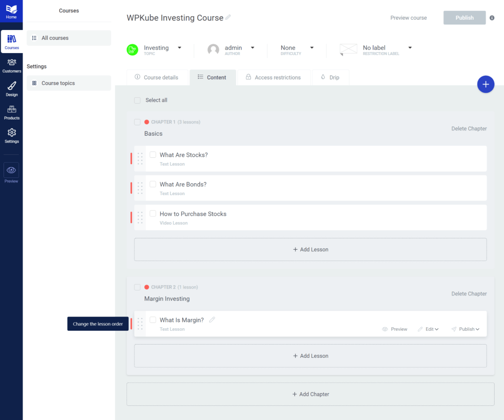Grab drag handle of What Is Margin?
The image size is (504, 420).
pos(140,324)
